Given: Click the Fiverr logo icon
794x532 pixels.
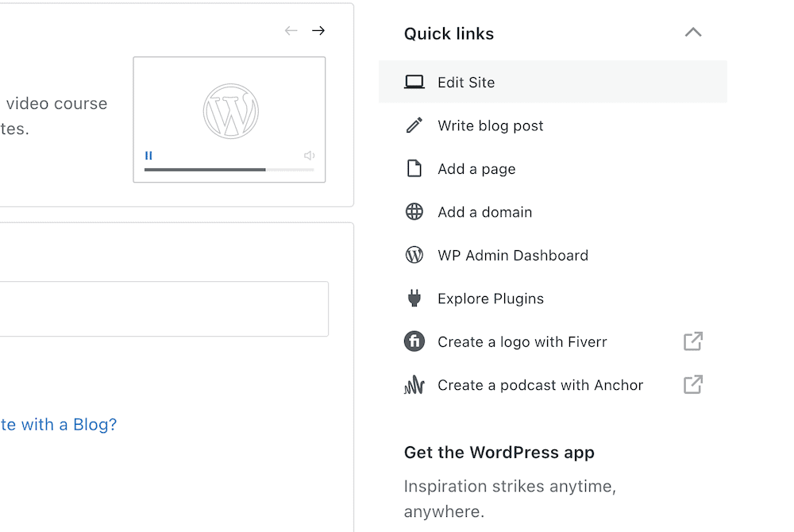Looking at the screenshot, I should click(414, 341).
